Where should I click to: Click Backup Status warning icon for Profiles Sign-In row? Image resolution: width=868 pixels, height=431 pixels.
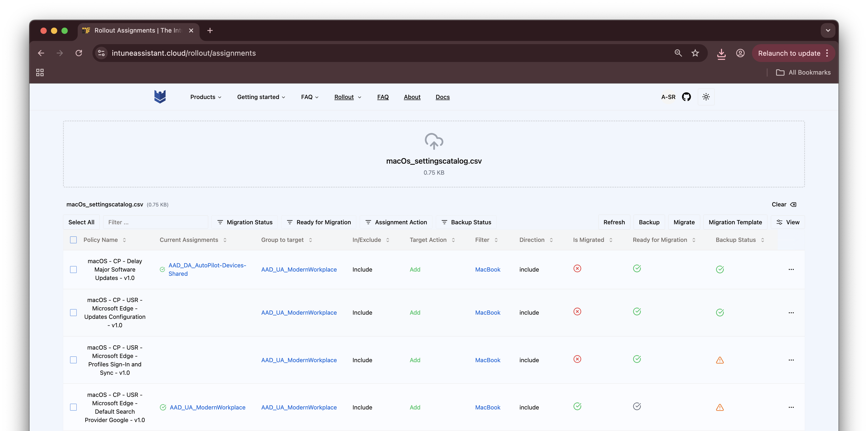(720, 360)
